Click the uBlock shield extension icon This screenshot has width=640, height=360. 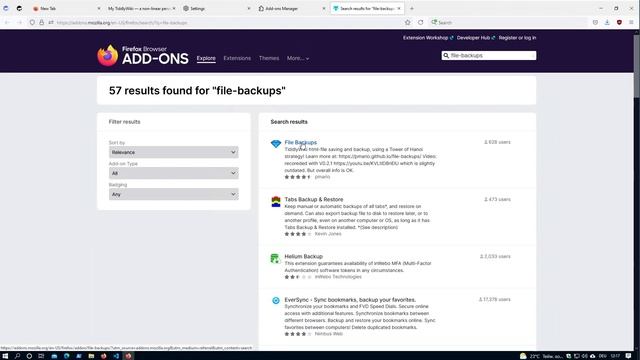(x=619, y=22)
